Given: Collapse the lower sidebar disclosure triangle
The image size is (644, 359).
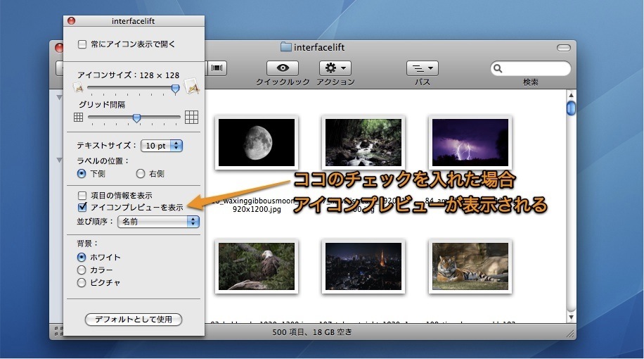Looking at the screenshot, I should (x=59, y=160).
